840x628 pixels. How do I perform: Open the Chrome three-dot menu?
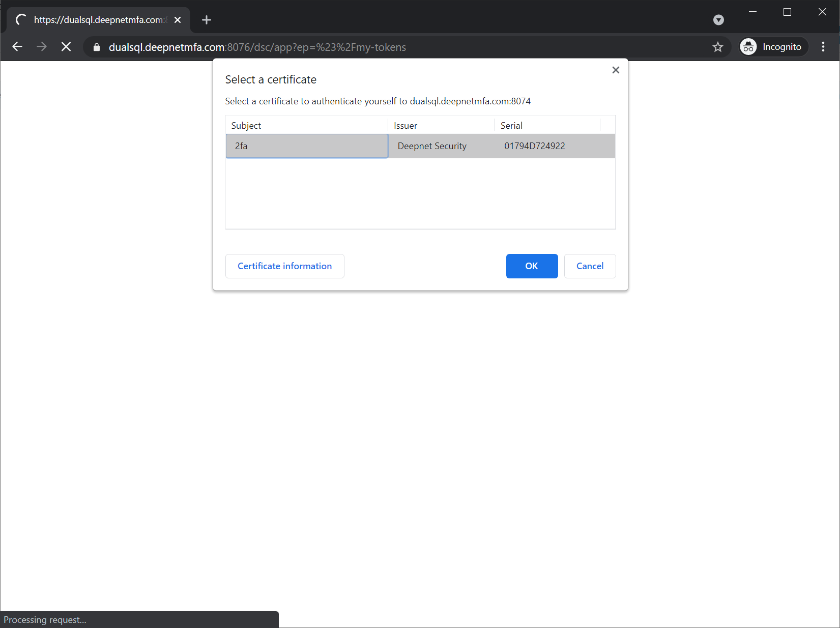(823, 47)
